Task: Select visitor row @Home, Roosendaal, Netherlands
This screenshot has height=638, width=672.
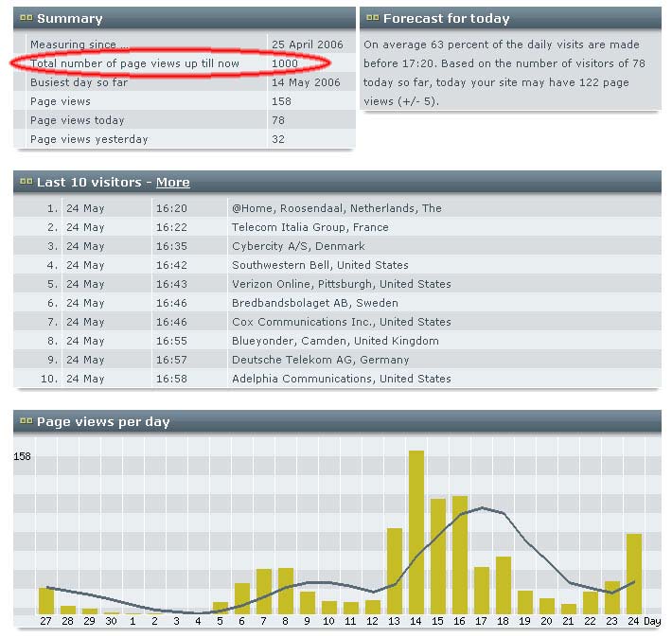Action: (336, 208)
